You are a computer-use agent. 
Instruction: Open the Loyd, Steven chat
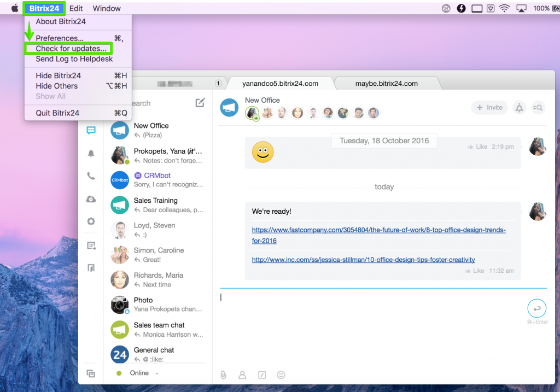pyautogui.click(x=157, y=230)
